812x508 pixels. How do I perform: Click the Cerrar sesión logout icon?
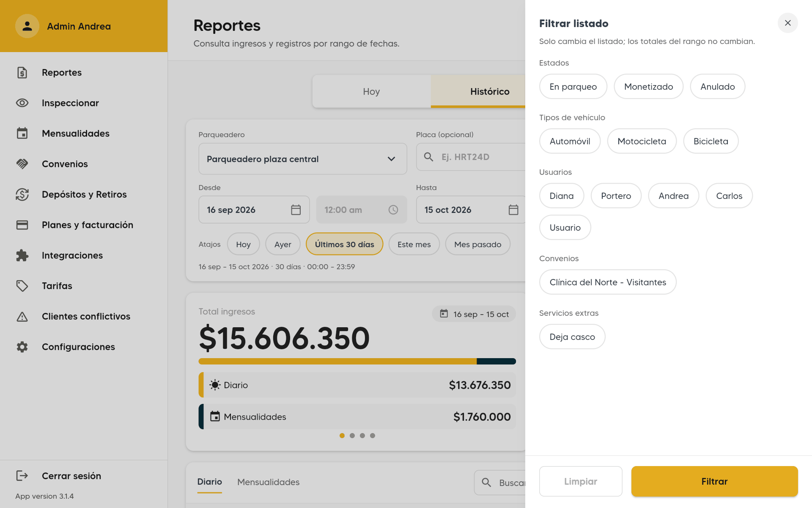tap(22, 476)
